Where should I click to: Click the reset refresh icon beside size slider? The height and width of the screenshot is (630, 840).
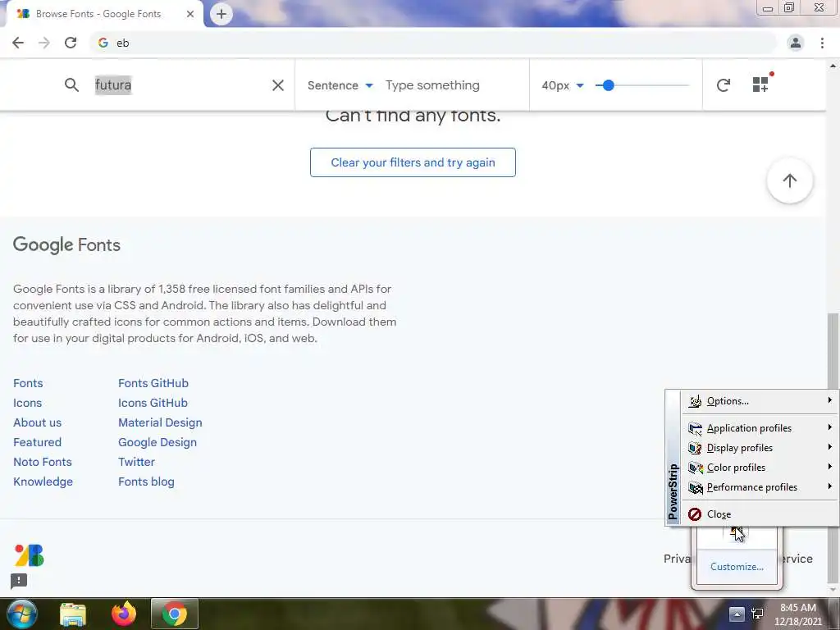click(724, 85)
